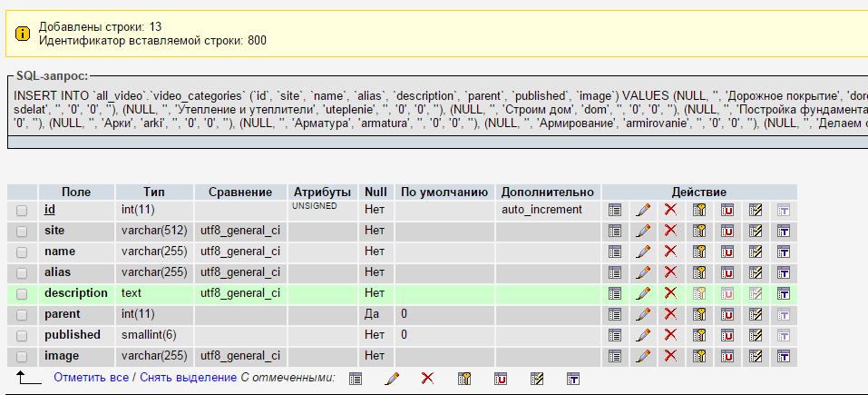Tick the description row checkbox

(22, 294)
